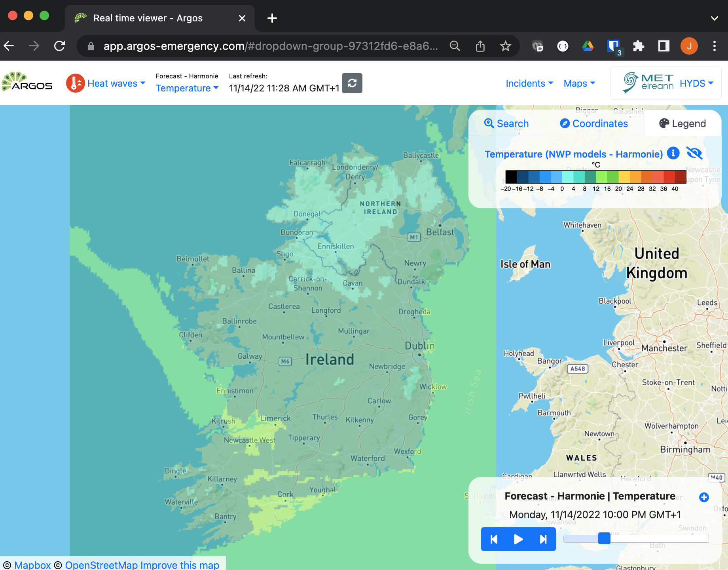Move the forecast time slider handle
This screenshot has height=570, width=728.
pos(604,538)
